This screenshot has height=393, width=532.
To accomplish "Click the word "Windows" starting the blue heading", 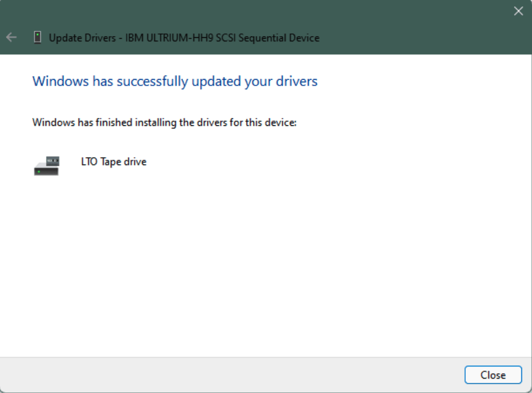I will 61,81.
